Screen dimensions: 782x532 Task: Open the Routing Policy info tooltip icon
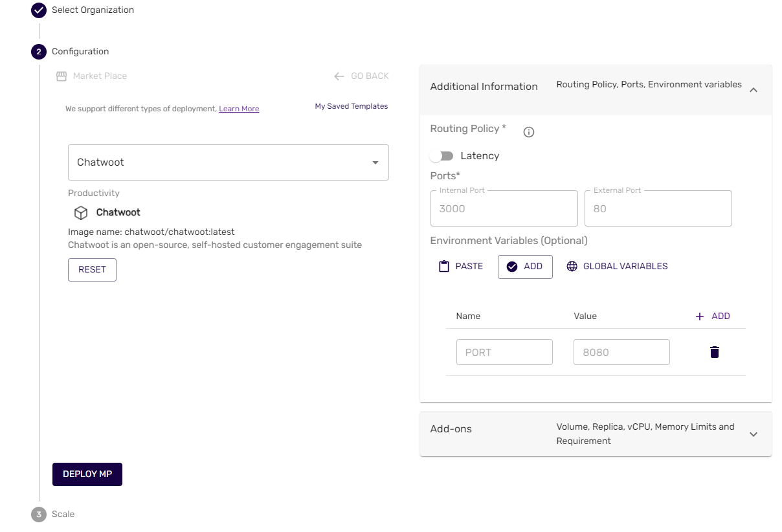click(x=528, y=132)
